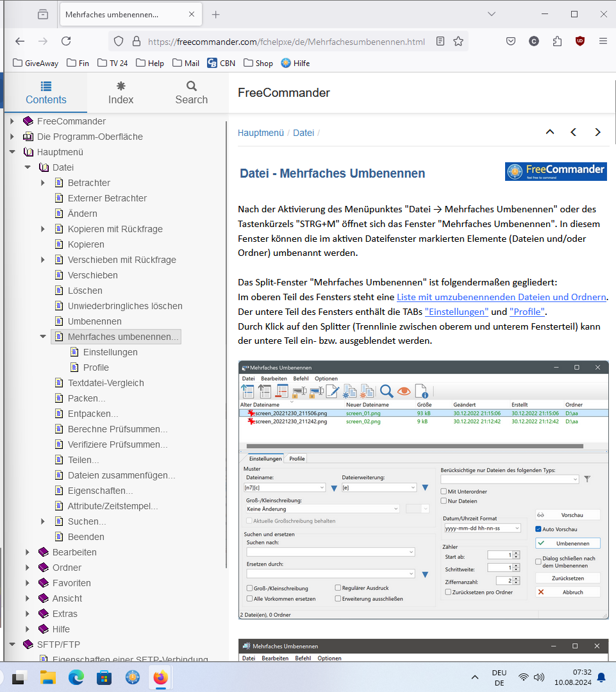Follow Liste mit umzubenennenden Dateien link

pos(501,297)
